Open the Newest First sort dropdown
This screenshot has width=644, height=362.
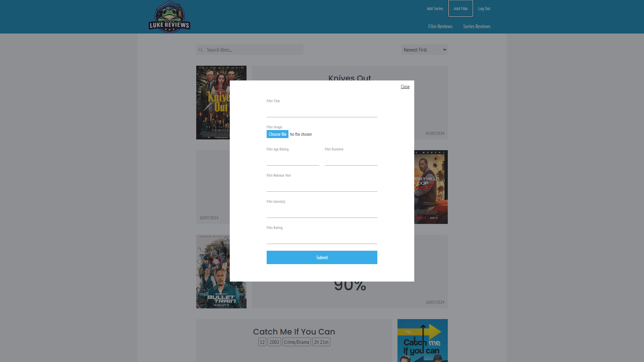[x=424, y=50]
